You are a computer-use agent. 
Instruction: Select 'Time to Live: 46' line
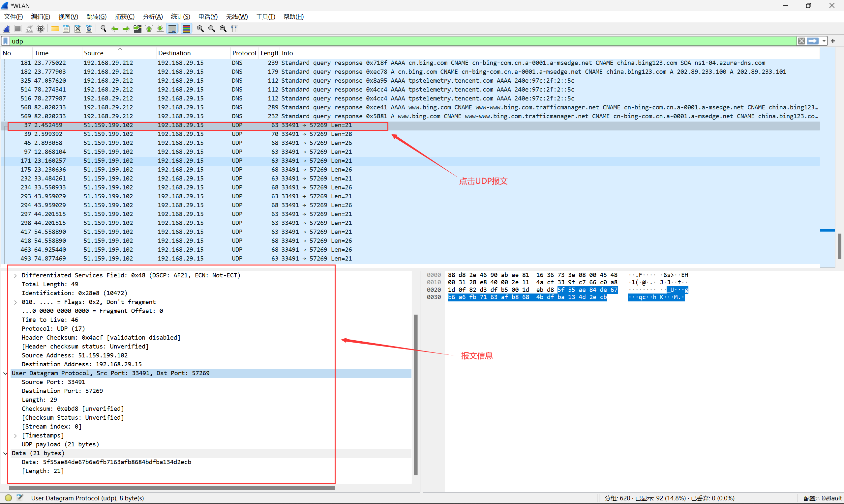coord(50,320)
